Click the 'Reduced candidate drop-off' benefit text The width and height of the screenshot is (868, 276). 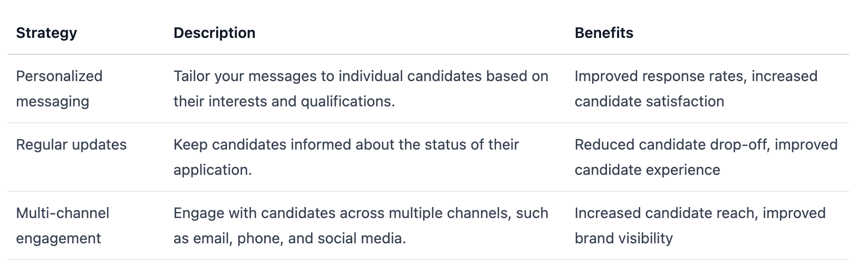(x=670, y=145)
